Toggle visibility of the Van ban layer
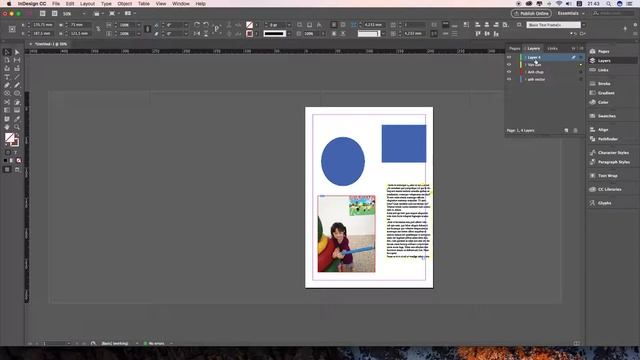 pos(509,64)
